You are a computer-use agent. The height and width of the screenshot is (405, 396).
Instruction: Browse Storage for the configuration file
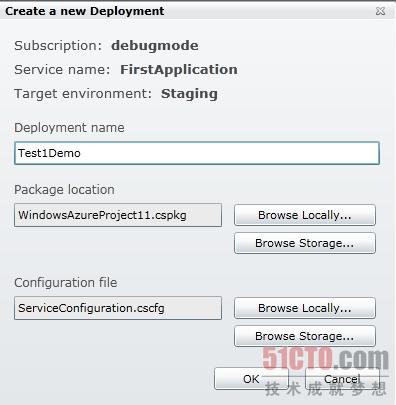(x=305, y=336)
